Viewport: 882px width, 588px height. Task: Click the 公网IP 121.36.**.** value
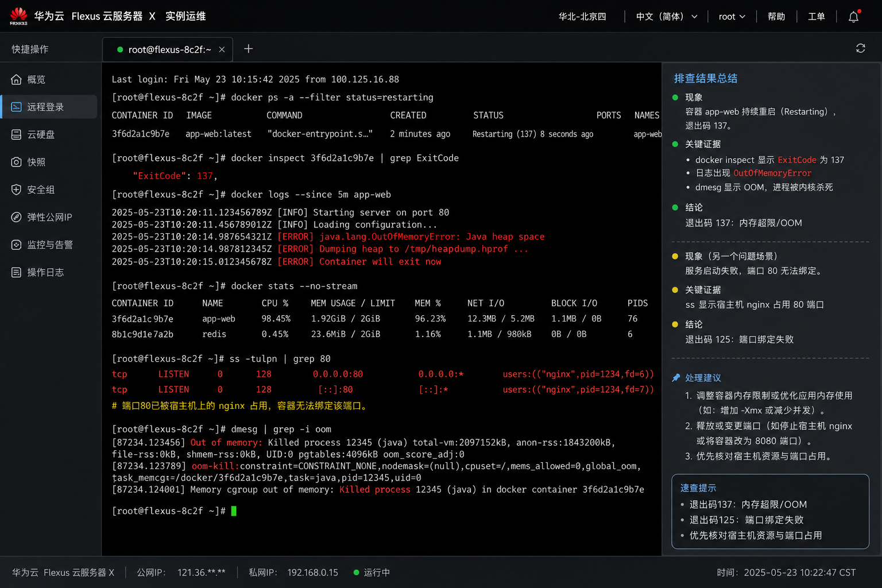point(202,572)
